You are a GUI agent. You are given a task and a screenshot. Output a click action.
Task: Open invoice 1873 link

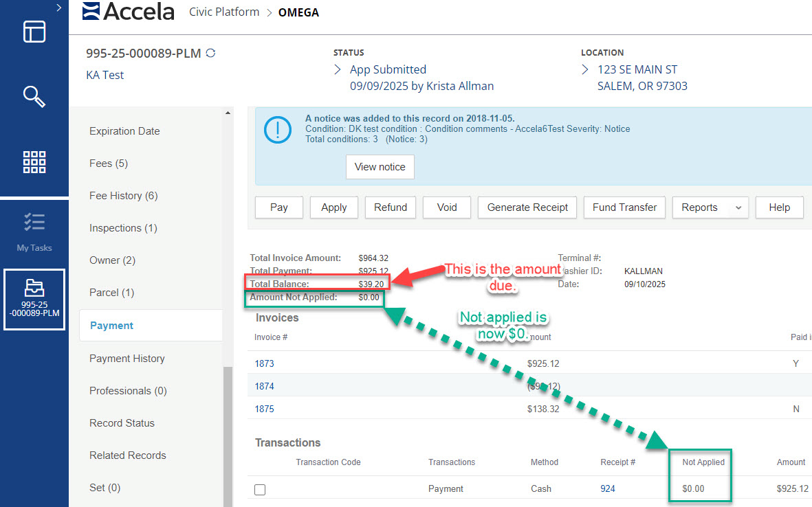(x=264, y=363)
